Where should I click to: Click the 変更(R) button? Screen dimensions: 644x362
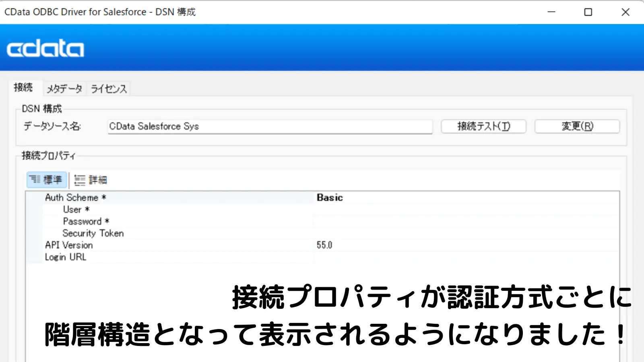pyautogui.click(x=577, y=126)
